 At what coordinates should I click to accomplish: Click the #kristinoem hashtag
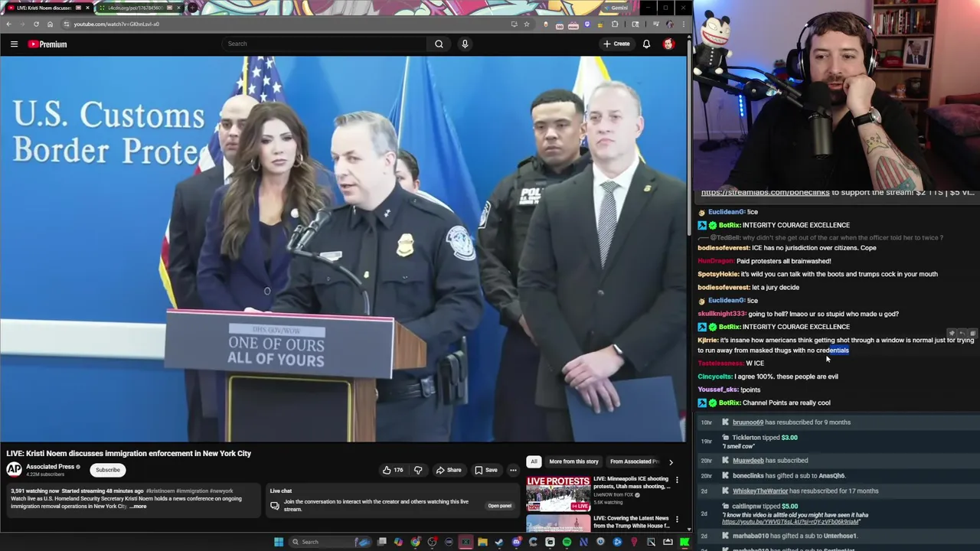click(161, 491)
